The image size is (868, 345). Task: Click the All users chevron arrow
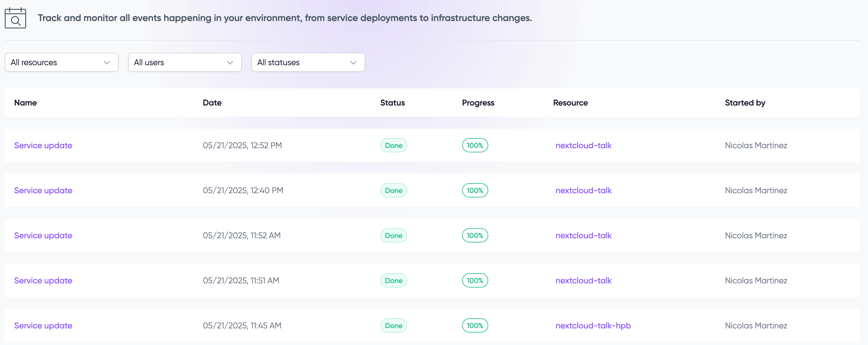pos(230,63)
